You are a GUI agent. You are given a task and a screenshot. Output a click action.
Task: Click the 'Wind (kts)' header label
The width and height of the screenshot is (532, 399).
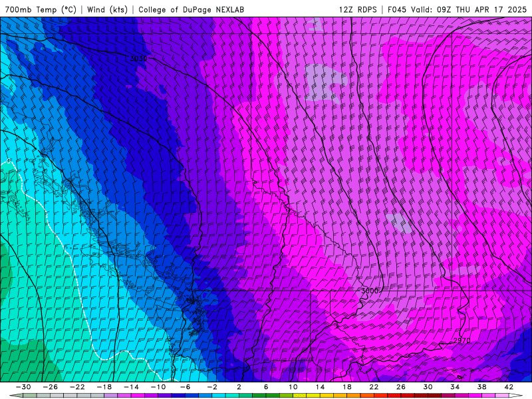pos(107,9)
